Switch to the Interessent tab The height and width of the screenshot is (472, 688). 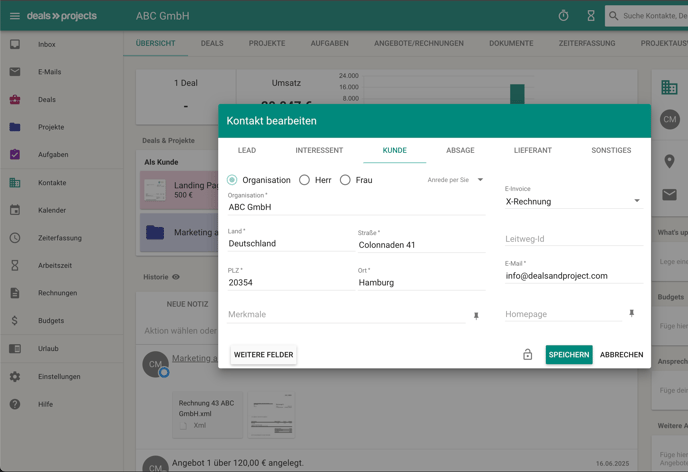319,150
